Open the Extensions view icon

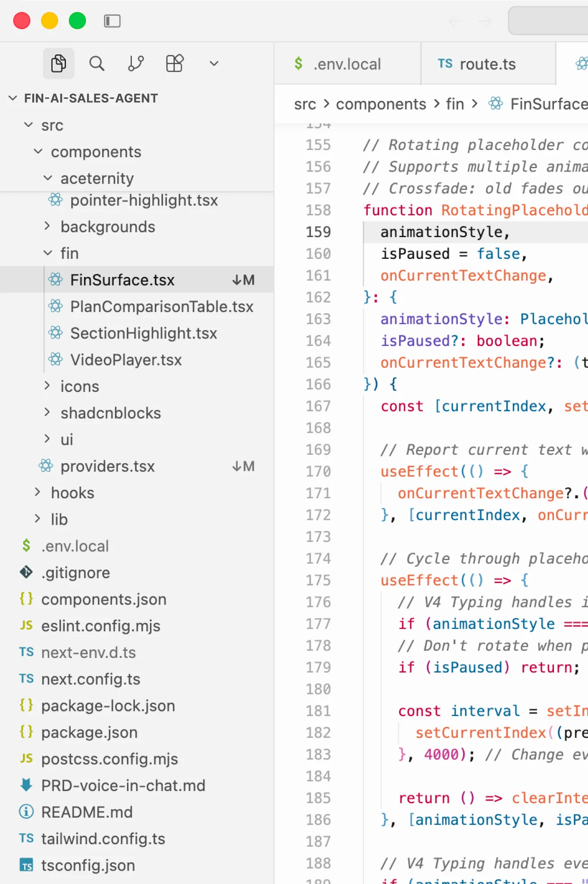point(175,64)
